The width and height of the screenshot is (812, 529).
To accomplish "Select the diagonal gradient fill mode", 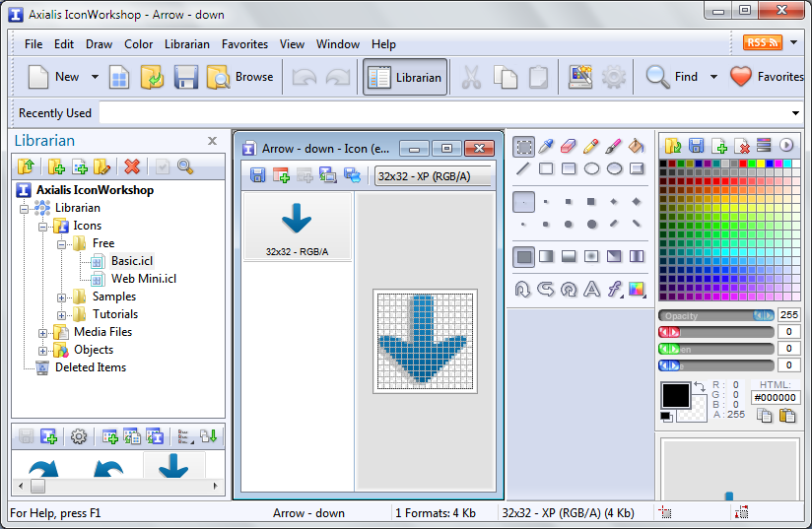I will (614, 256).
